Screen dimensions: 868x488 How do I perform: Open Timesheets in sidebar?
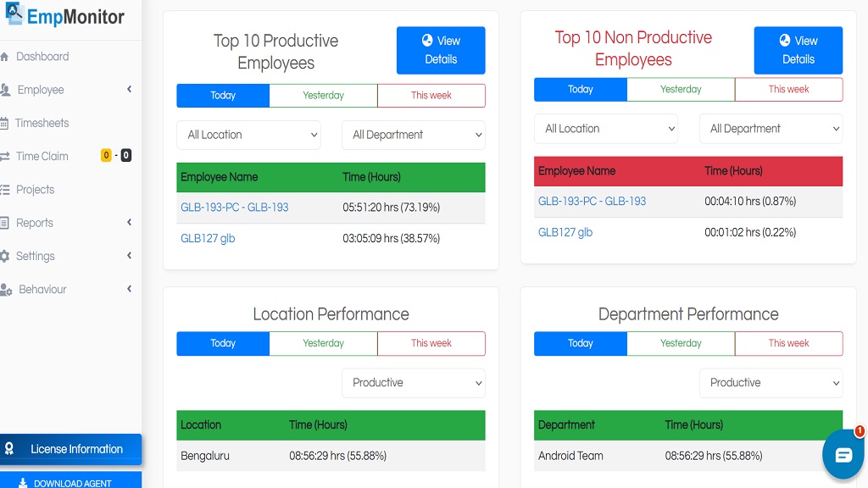pos(42,123)
